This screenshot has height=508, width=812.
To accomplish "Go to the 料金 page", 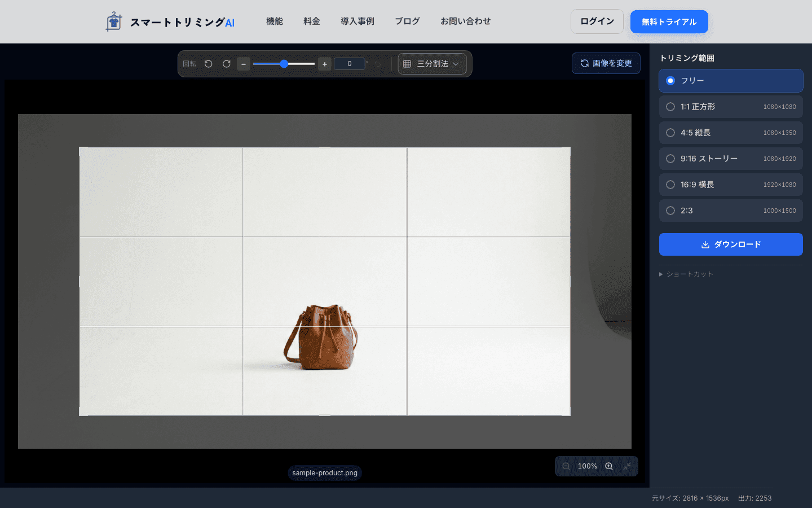I will (312, 21).
